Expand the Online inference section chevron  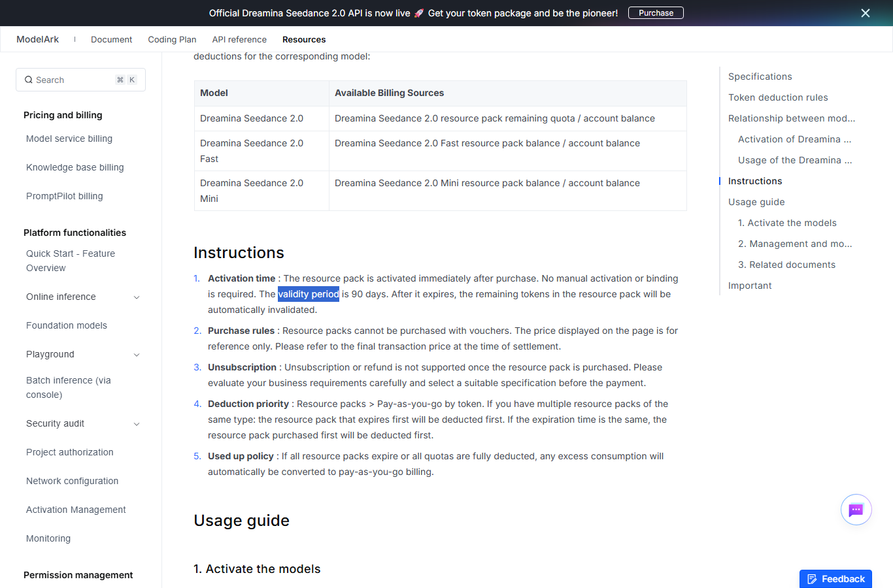(x=137, y=297)
